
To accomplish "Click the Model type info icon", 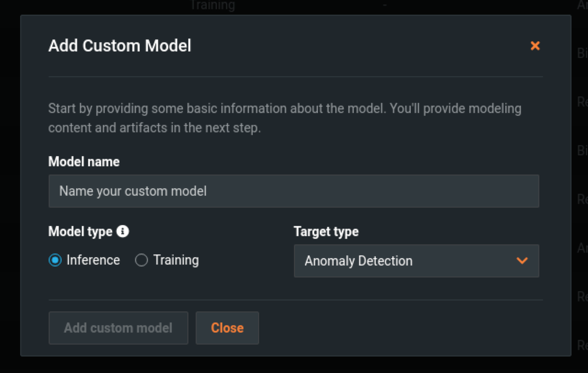I will pyautogui.click(x=123, y=231).
